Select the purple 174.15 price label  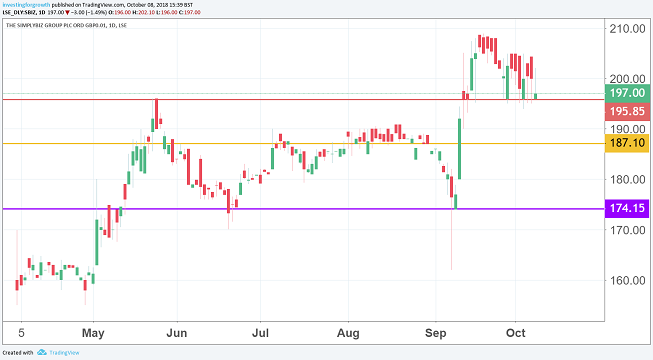[627, 208]
